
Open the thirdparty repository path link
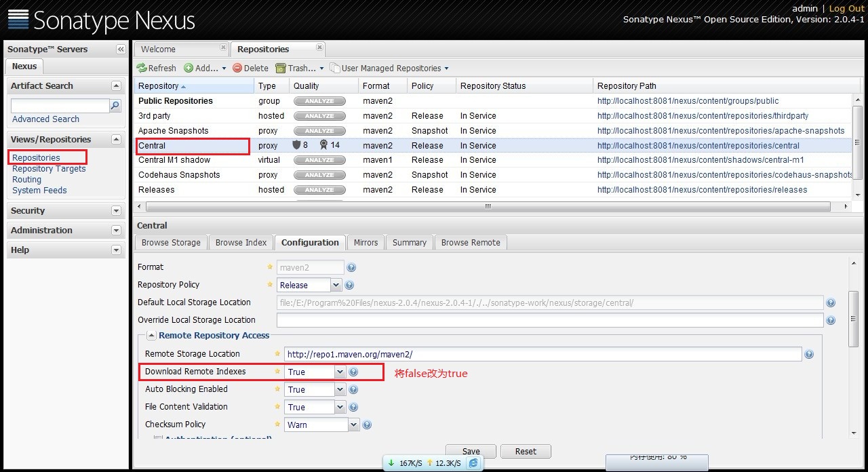pos(703,116)
